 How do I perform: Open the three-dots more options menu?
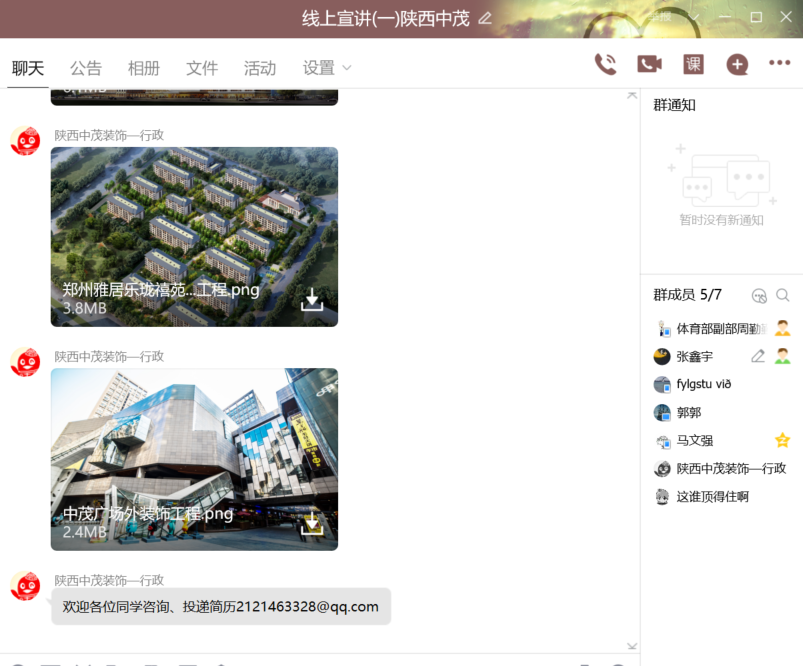tap(780, 63)
